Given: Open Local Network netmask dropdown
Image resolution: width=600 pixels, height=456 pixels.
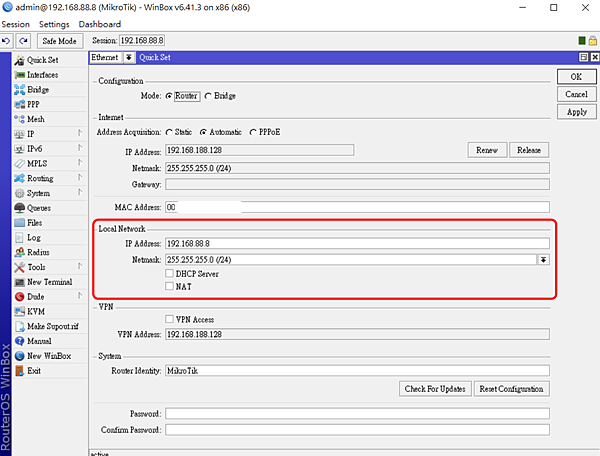Looking at the screenshot, I should click(543, 260).
